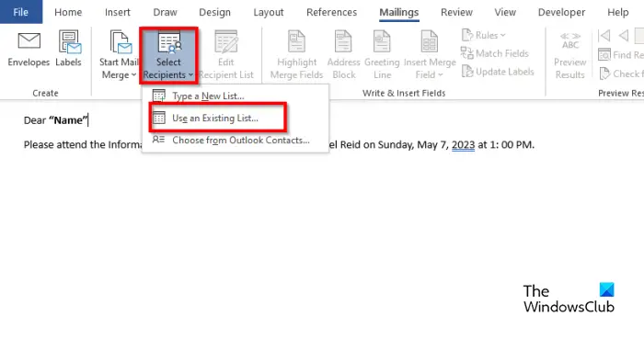Click the Find Recipient button
644x339 pixels.
coord(621,54)
